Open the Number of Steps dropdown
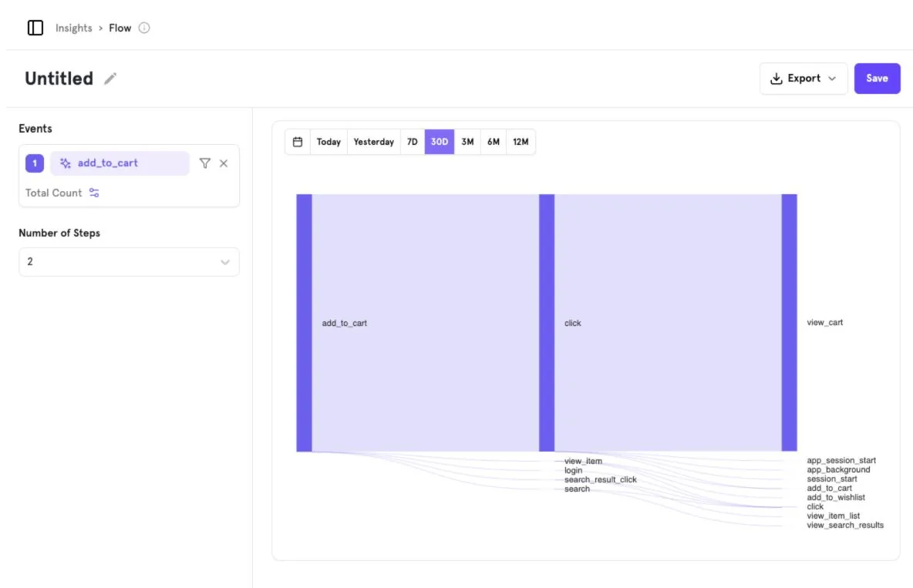This screenshot has width=913, height=588. point(129,261)
